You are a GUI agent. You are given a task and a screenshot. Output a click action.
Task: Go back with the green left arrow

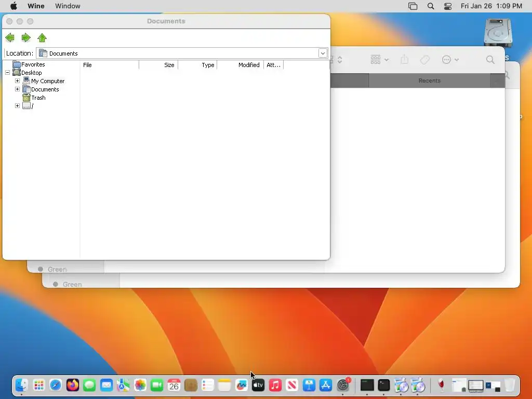coord(10,37)
